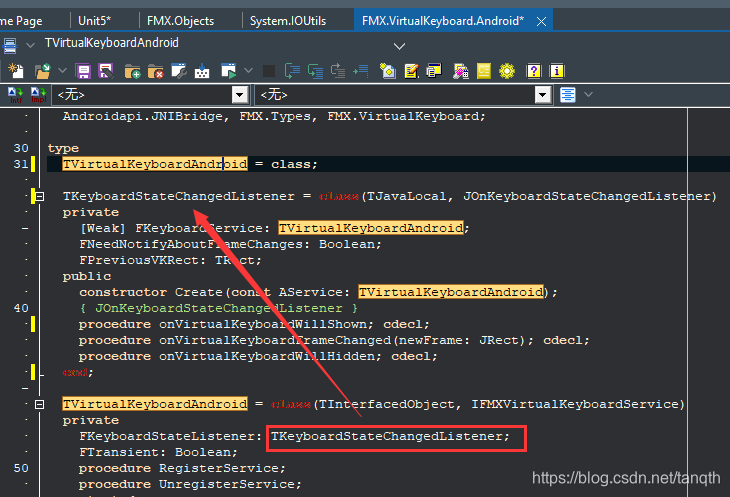
Task: Collapse the TVirtualKeyboardAndroid class fold marker
Action: pos(40,404)
